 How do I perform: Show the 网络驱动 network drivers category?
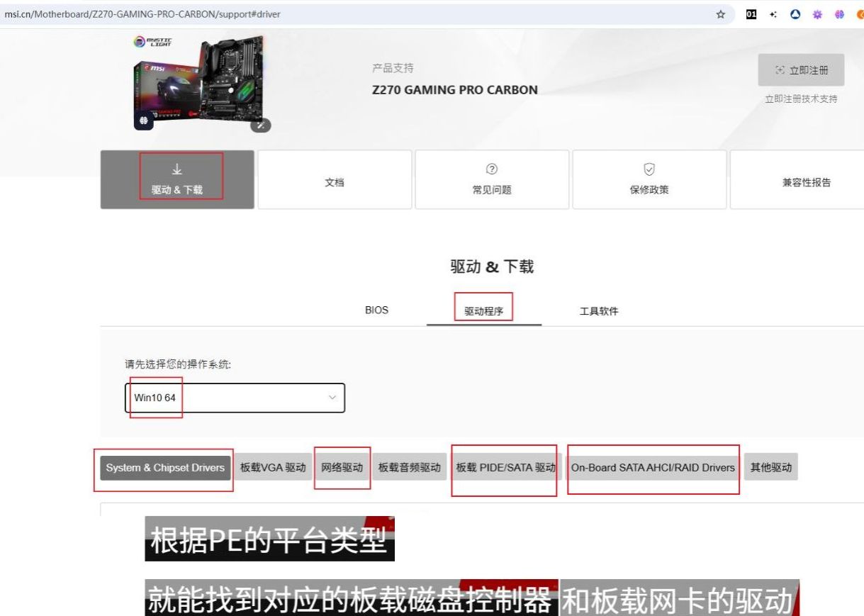click(342, 468)
